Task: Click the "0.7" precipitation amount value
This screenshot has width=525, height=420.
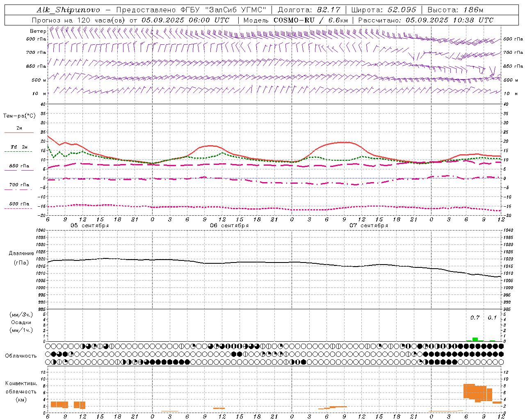Action: (475, 317)
